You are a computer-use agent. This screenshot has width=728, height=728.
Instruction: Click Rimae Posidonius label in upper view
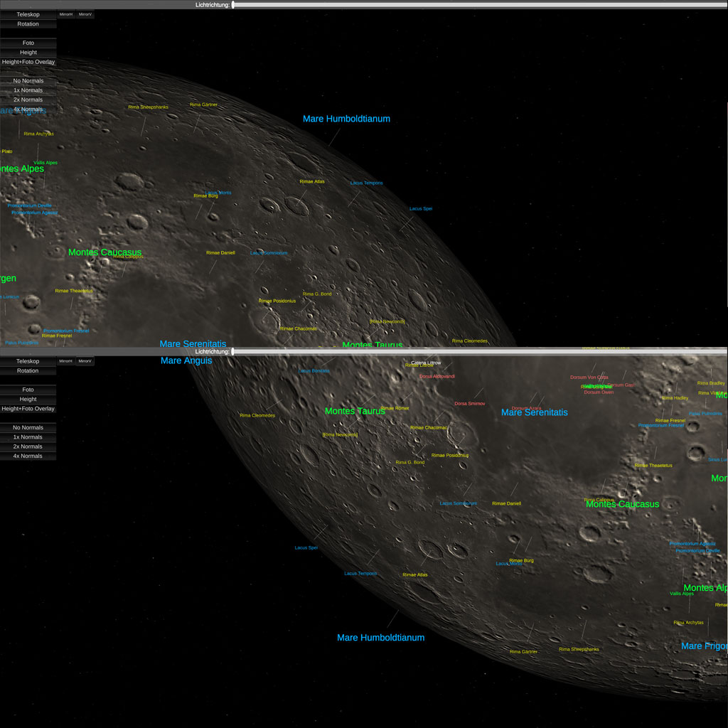(x=277, y=301)
